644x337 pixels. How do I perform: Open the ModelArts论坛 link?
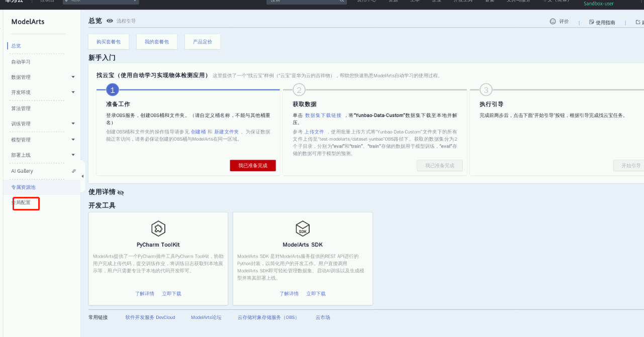point(206,317)
